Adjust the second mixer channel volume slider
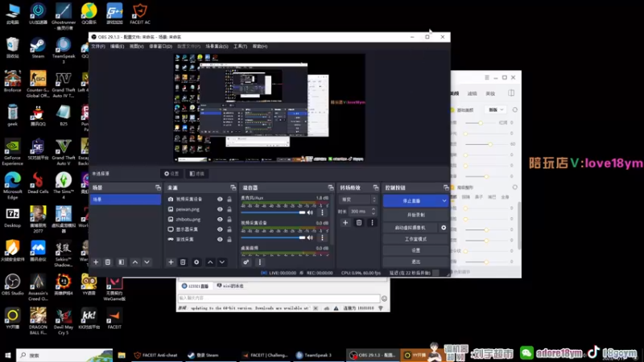The width and height of the screenshot is (644, 362). 273,237
